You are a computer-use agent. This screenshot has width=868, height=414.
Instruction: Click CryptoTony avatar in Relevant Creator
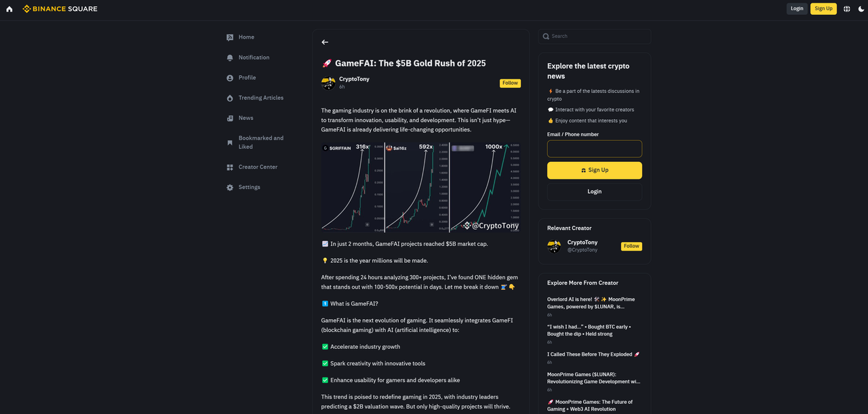click(x=555, y=246)
